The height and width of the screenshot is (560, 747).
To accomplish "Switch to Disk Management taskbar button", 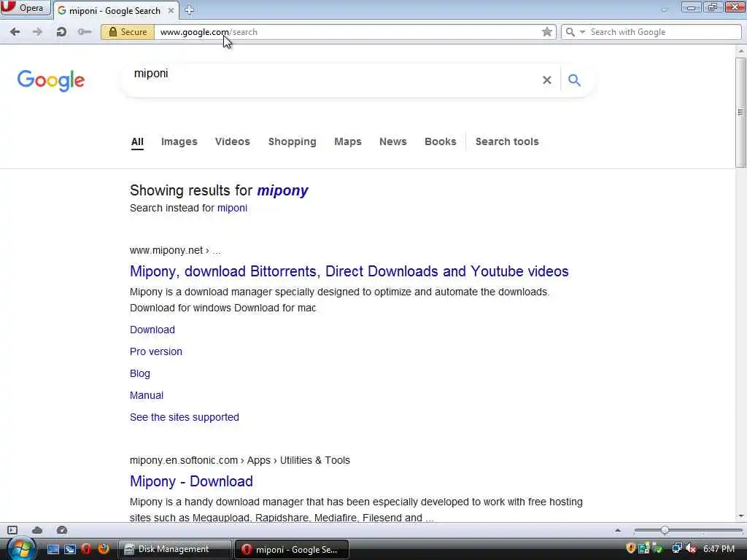I will click(174, 549).
